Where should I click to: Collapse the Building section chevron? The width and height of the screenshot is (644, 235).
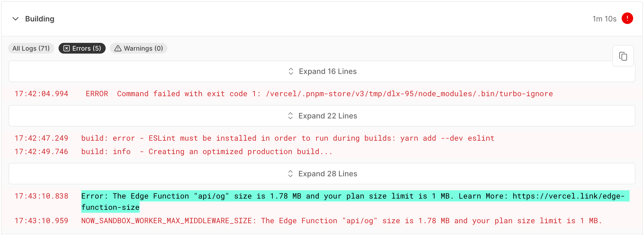16,19
